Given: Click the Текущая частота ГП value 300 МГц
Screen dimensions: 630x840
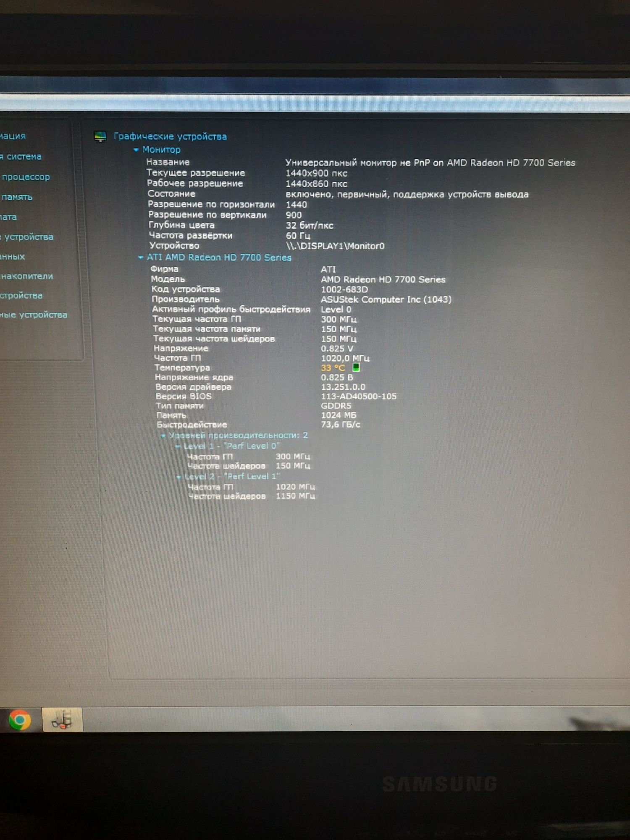Looking at the screenshot, I should pos(339,319).
